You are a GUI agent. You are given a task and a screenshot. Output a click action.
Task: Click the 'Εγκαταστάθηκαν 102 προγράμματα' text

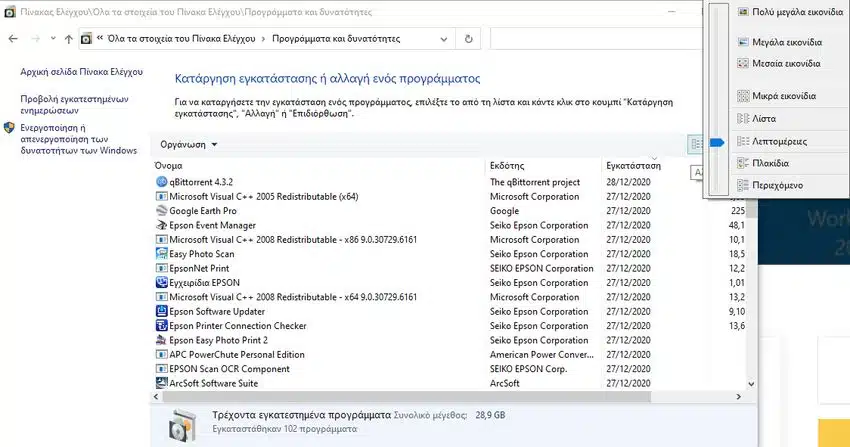pyautogui.click(x=285, y=429)
